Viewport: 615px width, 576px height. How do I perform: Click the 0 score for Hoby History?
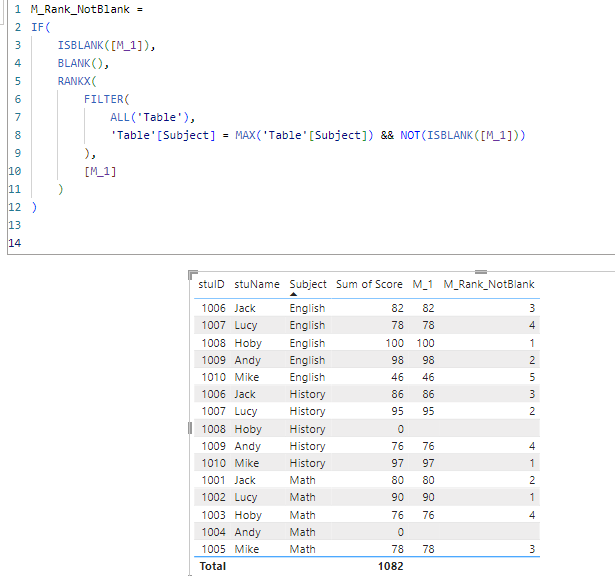pyautogui.click(x=400, y=429)
